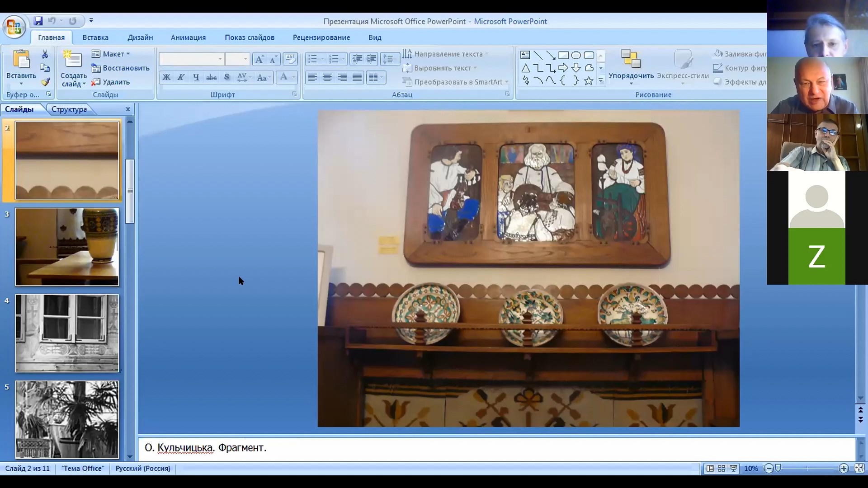Open the Вставка ribbon tab
This screenshot has height=488, width=868.
95,38
